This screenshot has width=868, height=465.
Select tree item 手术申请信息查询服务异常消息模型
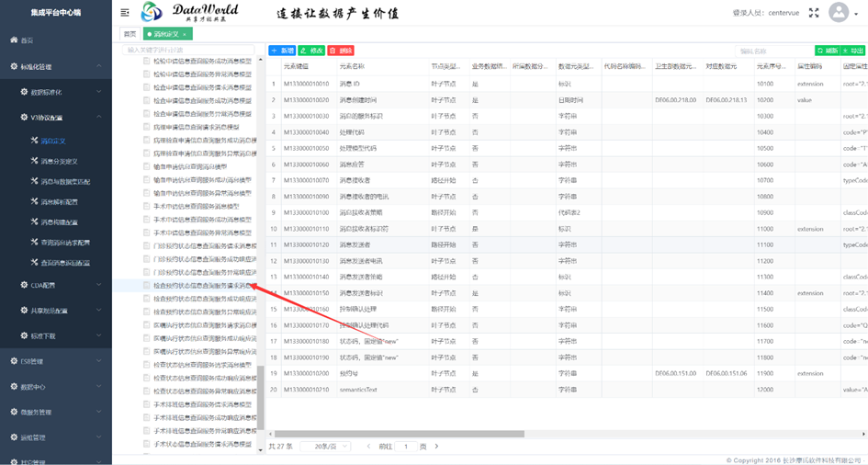pos(202,232)
